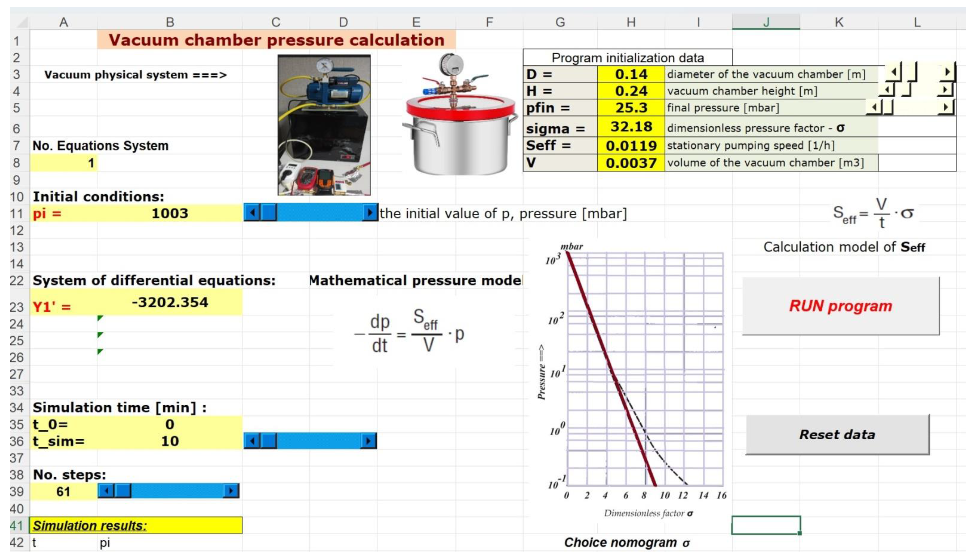Click left arrow of pfin scrollbar
The height and width of the screenshot is (560, 974).
874,107
